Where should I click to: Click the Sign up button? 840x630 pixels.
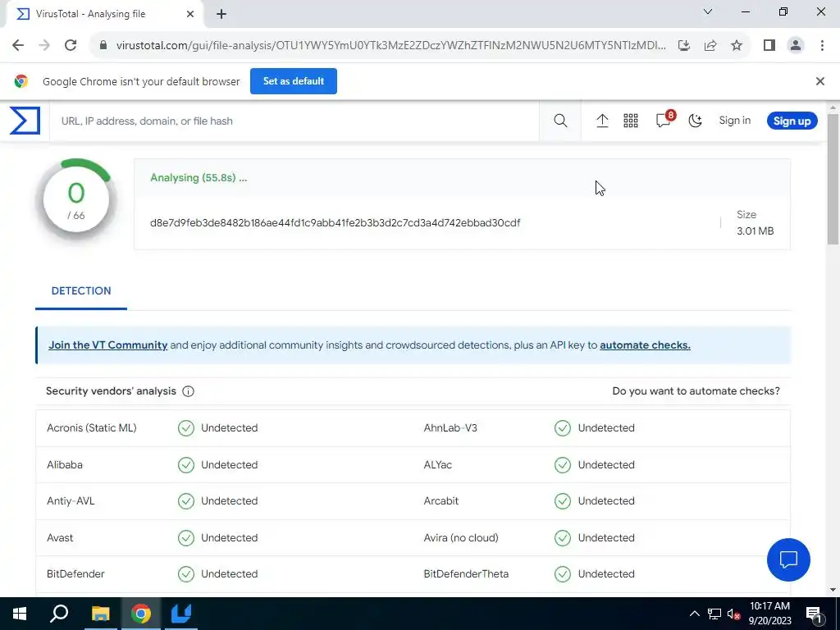(792, 121)
